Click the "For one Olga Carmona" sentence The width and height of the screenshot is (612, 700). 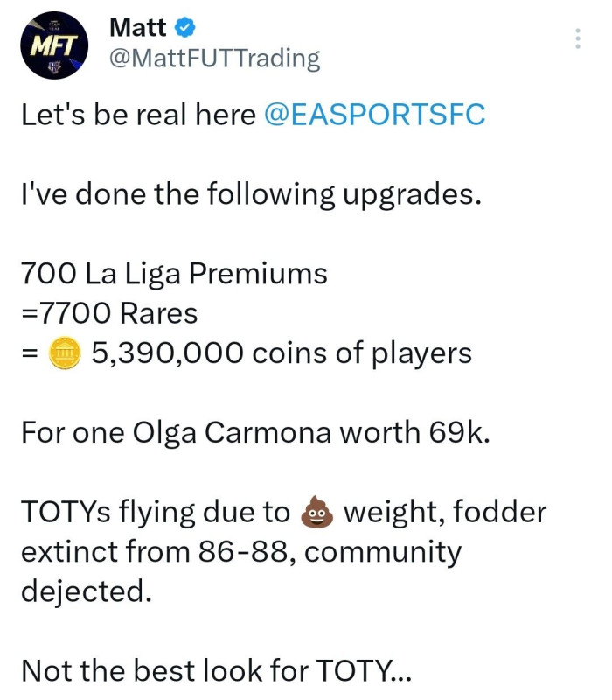(255, 432)
